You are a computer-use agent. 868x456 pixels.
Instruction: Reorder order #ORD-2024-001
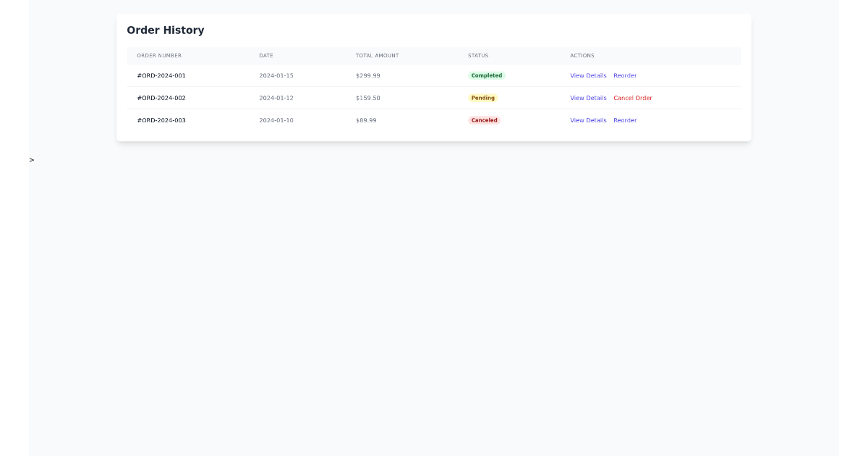click(625, 75)
